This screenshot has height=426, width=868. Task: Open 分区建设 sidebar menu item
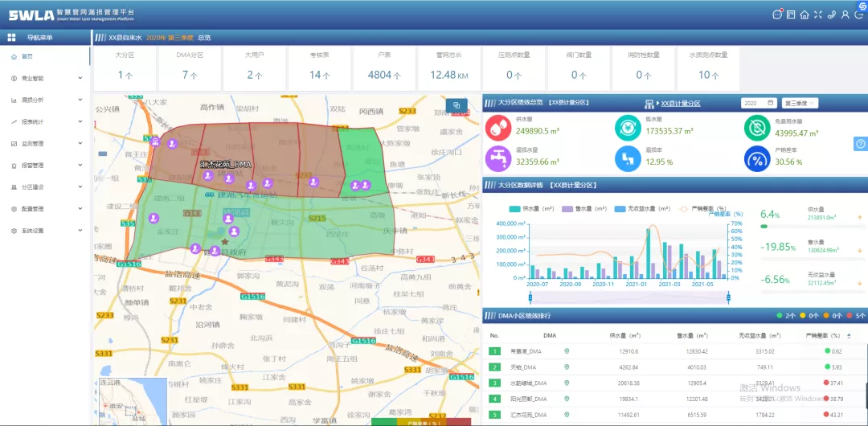[x=44, y=186]
